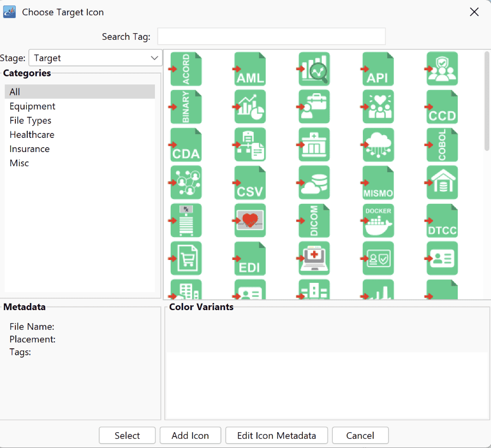
Task: Show the Healthcare category icons
Action: pos(80,135)
